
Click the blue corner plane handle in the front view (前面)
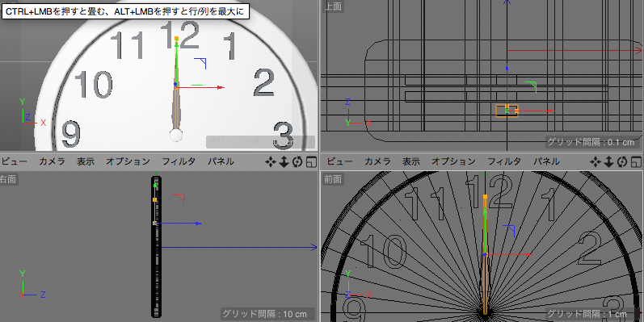pos(509,231)
